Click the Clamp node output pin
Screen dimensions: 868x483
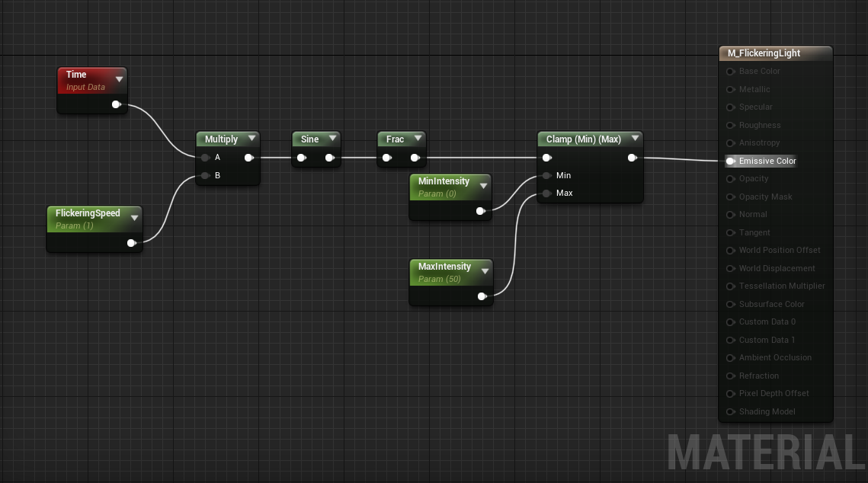(x=633, y=158)
